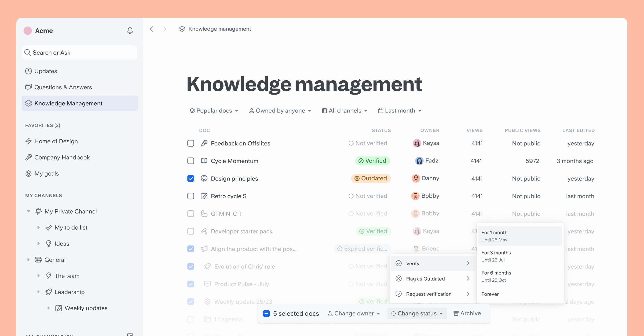
Task: Click the Acme workspace avatar
Action: (28, 31)
